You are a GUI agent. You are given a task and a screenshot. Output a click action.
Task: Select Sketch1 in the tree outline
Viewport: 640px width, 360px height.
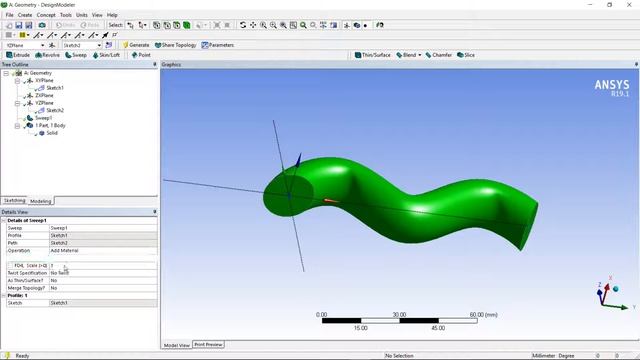pyautogui.click(x=55, y=88)
